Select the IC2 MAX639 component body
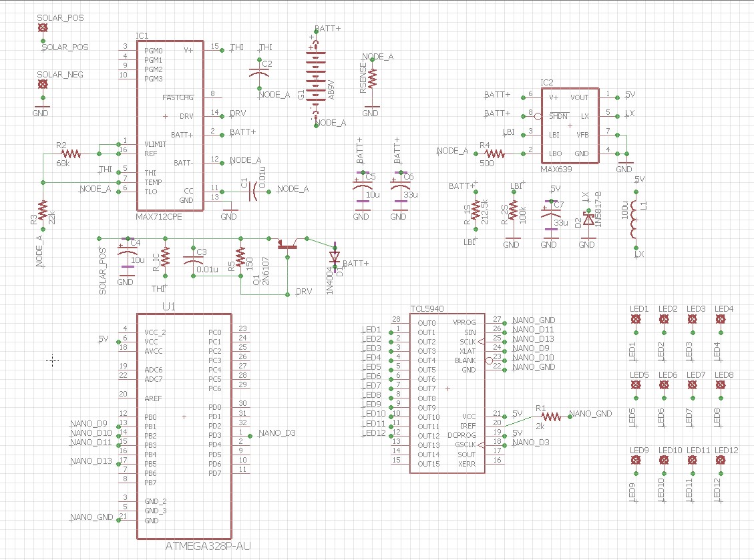Viewport: 754px width, 560px height. point(570,127)
